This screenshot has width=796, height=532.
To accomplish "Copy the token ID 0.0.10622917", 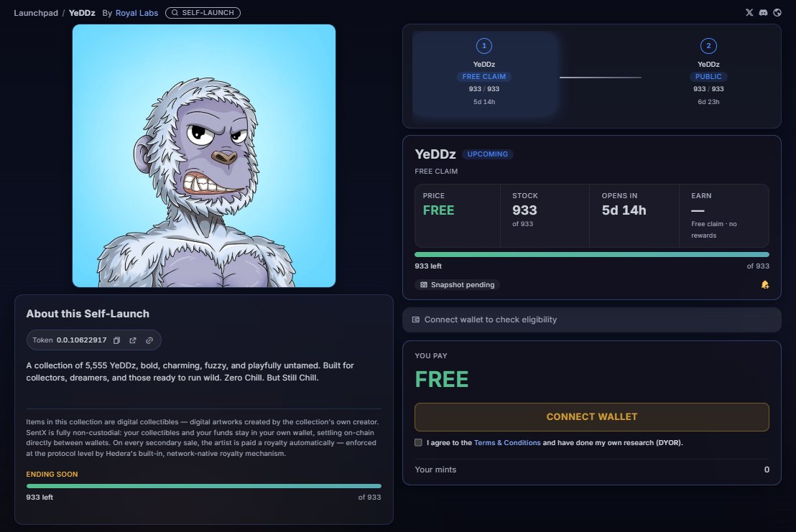I will pyautogui.click(x=117, y=340).
